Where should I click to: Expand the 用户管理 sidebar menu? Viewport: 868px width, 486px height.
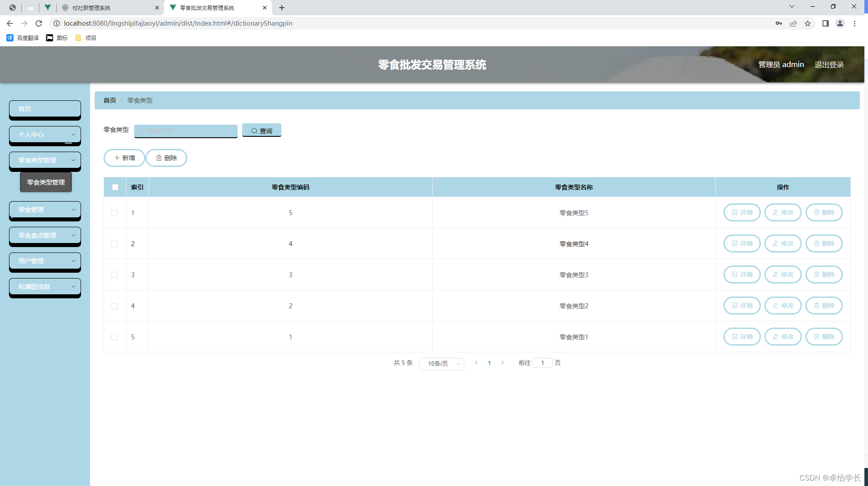pos(45,261)
